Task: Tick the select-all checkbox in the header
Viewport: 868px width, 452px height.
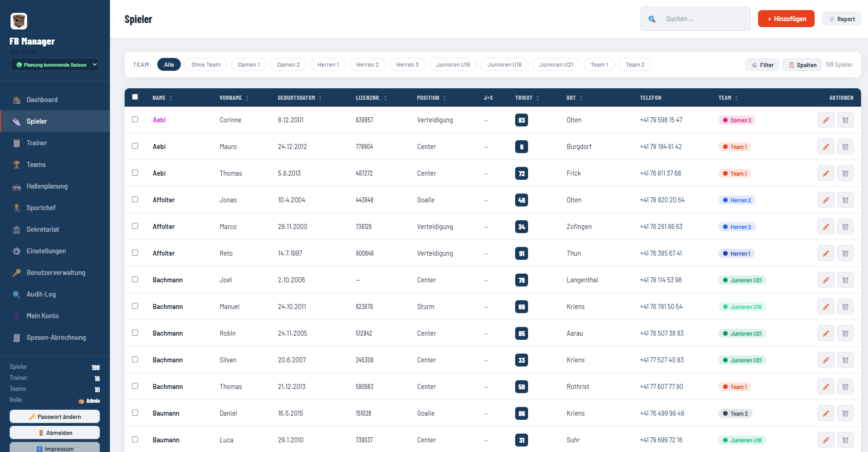Action: 135,97
